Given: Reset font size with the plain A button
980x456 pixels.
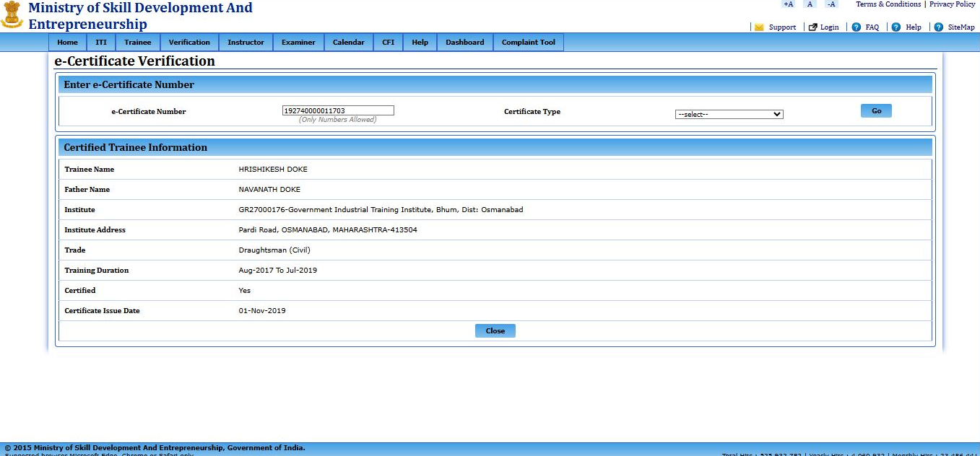Looking at the screenshot, I should coord(810,4).
